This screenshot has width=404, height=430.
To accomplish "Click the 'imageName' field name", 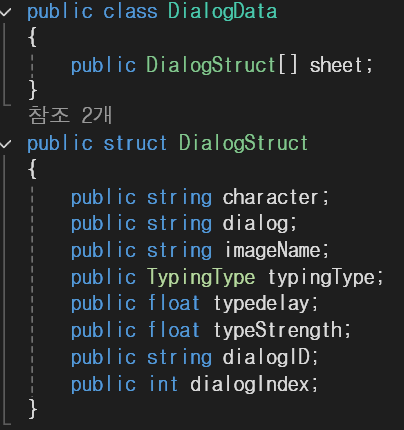I will coord(273,250).
